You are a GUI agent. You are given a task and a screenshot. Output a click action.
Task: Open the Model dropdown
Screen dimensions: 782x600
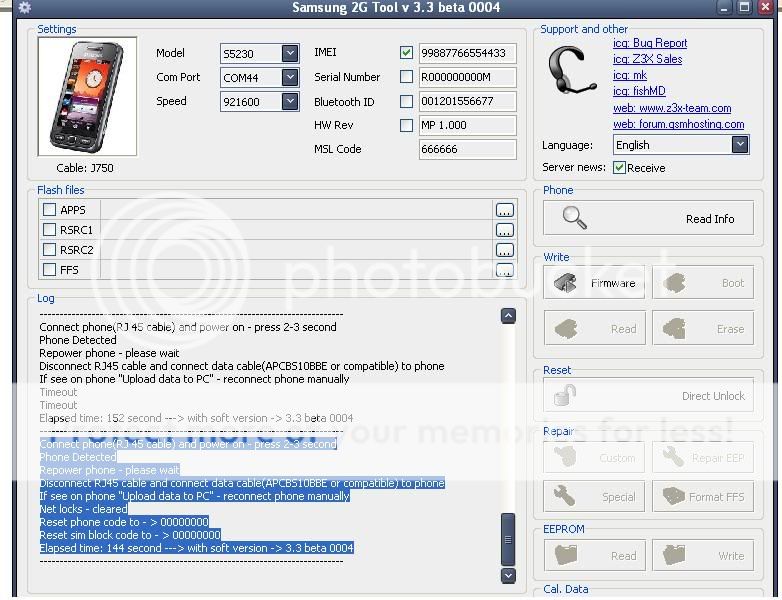coord(290,53)
